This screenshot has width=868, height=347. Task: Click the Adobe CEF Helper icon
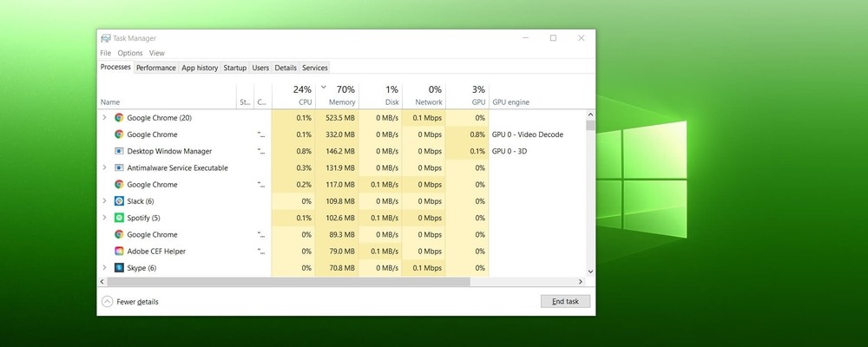tap(119, 251)
